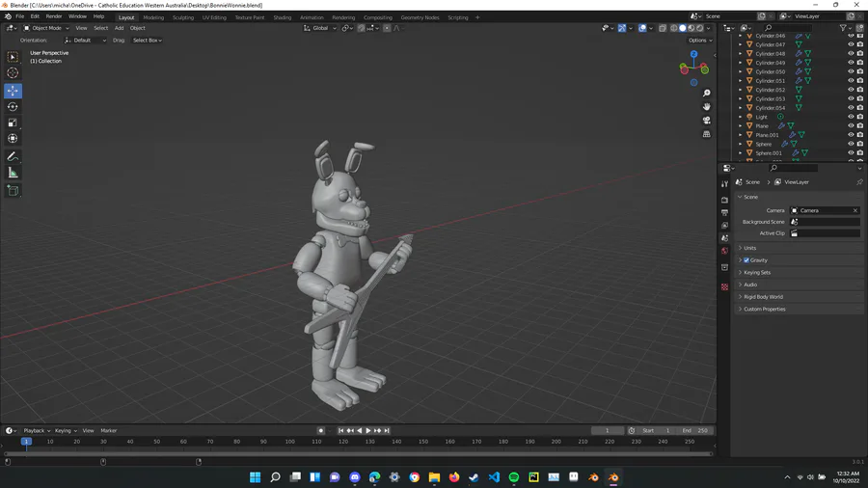Open the timeline Playback menu
The image size is (868, 488).
coord(37,430)
